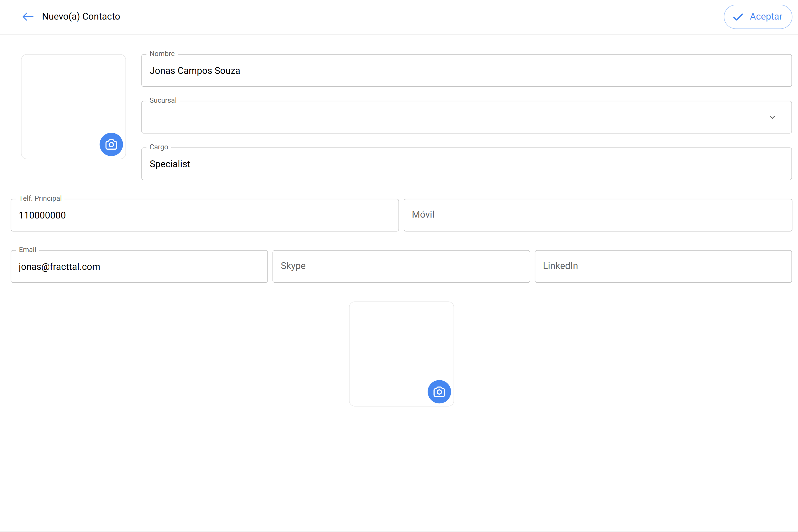798x532 pixels.
Task: Click the camera icon in the lower image box
Action: tap(439, 392)
